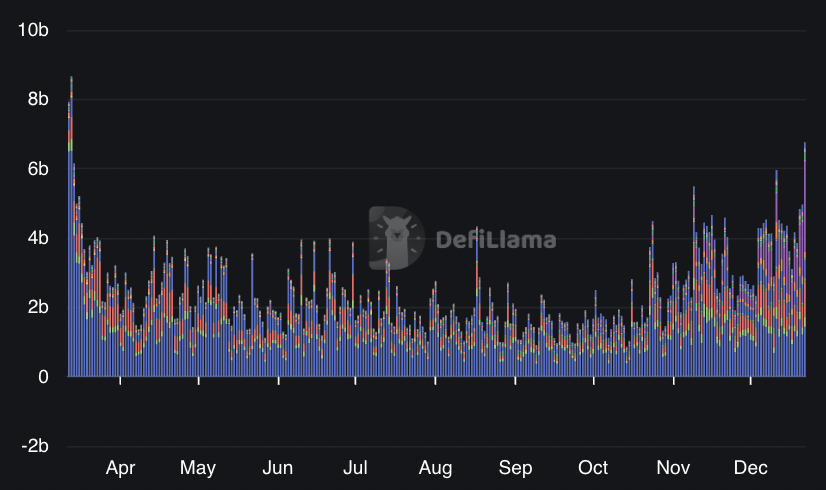The height and width of the screenshot is (490, 826).
Task: Select the Nov x-axis label
Action: (673, 468)
